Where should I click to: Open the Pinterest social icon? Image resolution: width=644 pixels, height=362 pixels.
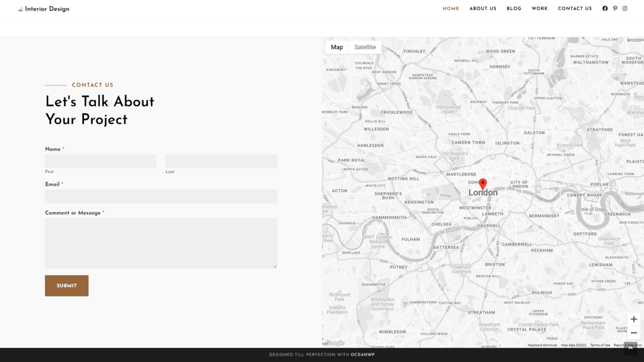pos(615,9)
